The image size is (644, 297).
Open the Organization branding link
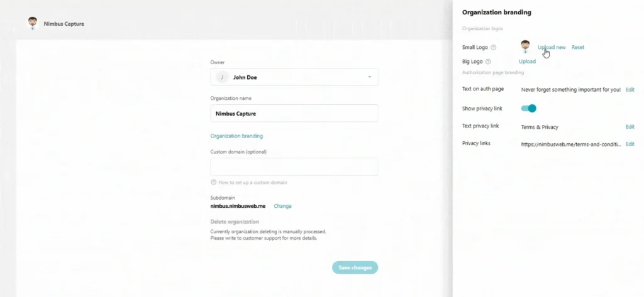(x=236, y=136)
